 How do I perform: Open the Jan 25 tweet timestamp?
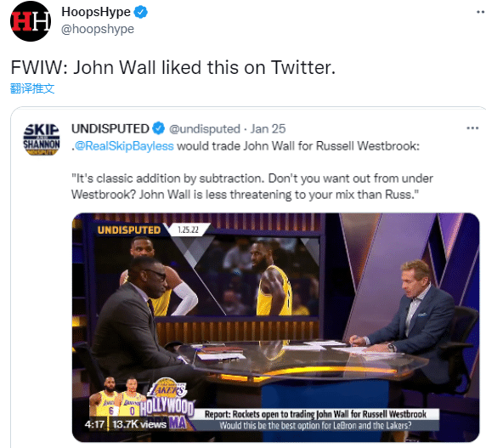click(268, 128)
